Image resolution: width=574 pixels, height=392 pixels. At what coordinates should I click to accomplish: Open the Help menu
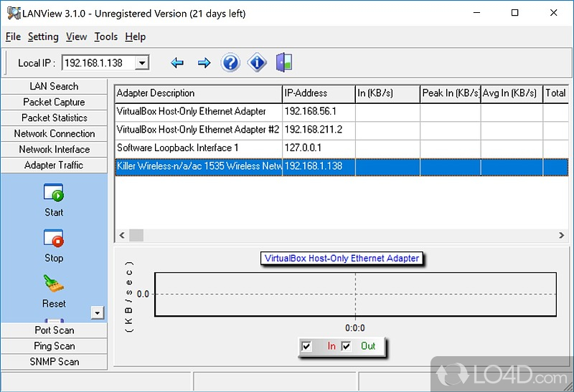(136, 37)
